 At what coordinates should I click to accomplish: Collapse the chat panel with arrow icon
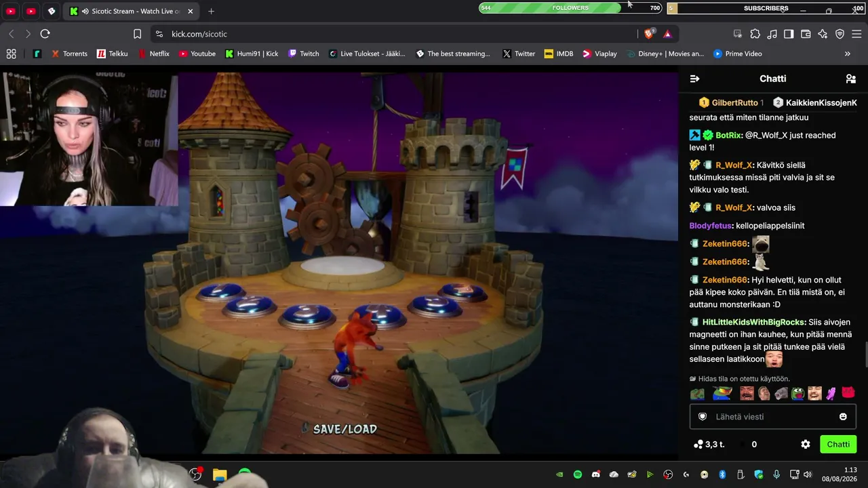click(694, 79)
